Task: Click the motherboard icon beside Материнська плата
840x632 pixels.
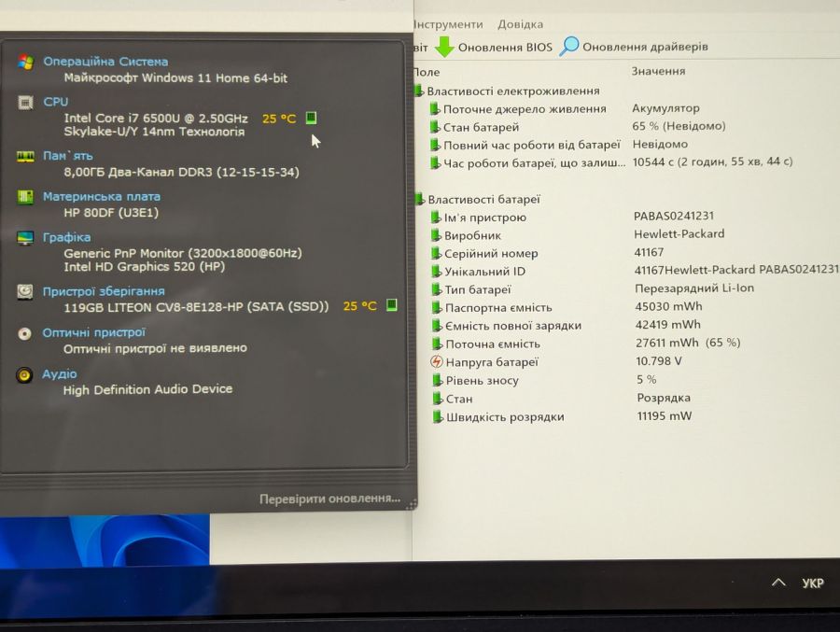Action: [x=25, y=197]
